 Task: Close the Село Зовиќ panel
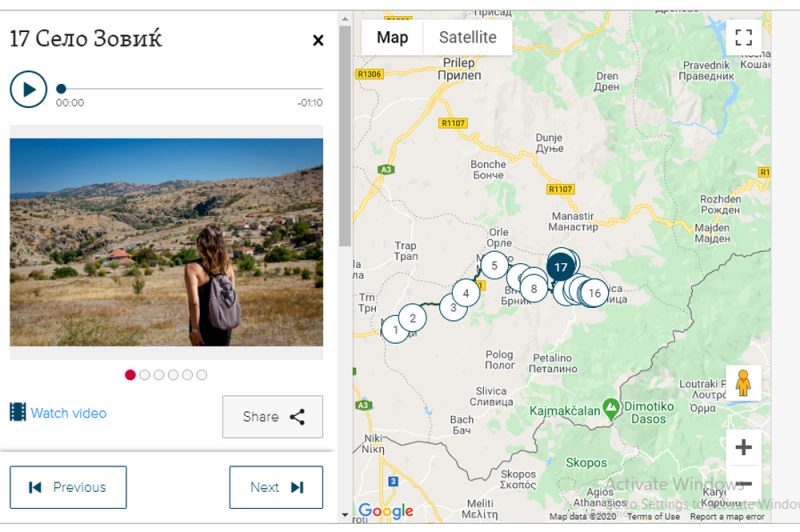click(318, 40)
